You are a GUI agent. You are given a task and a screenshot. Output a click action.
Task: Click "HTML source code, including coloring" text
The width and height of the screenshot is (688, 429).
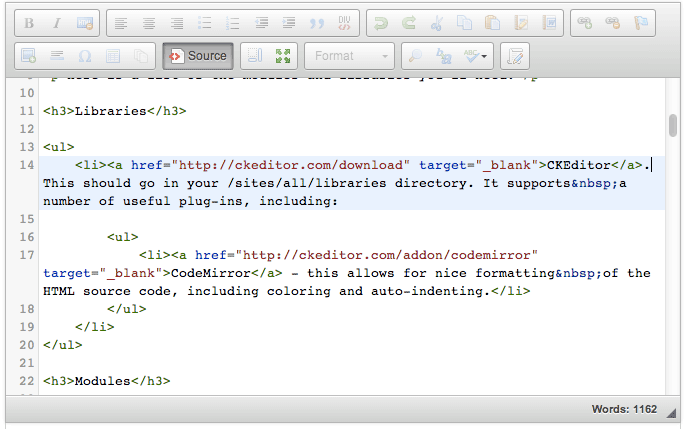(x=187, y=291)
